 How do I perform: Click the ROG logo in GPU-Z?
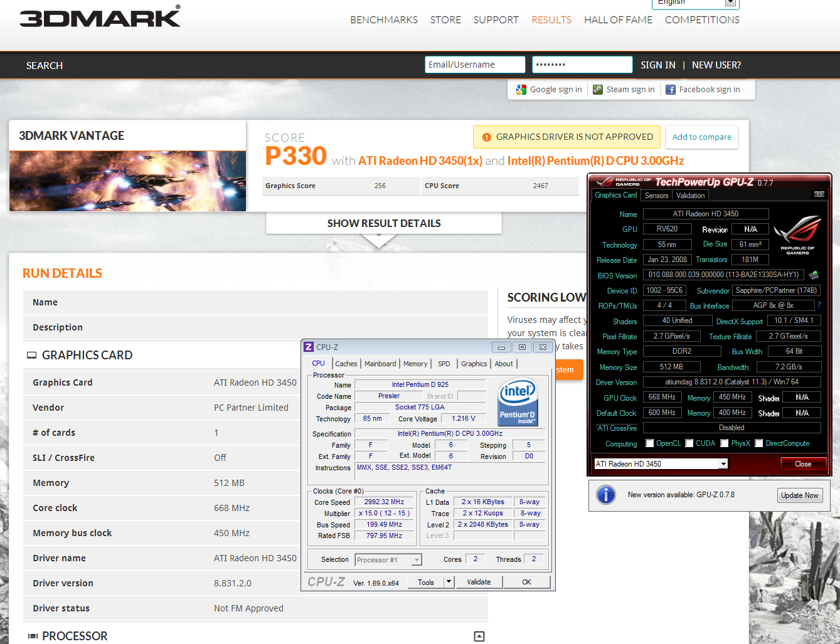point(797,235)
